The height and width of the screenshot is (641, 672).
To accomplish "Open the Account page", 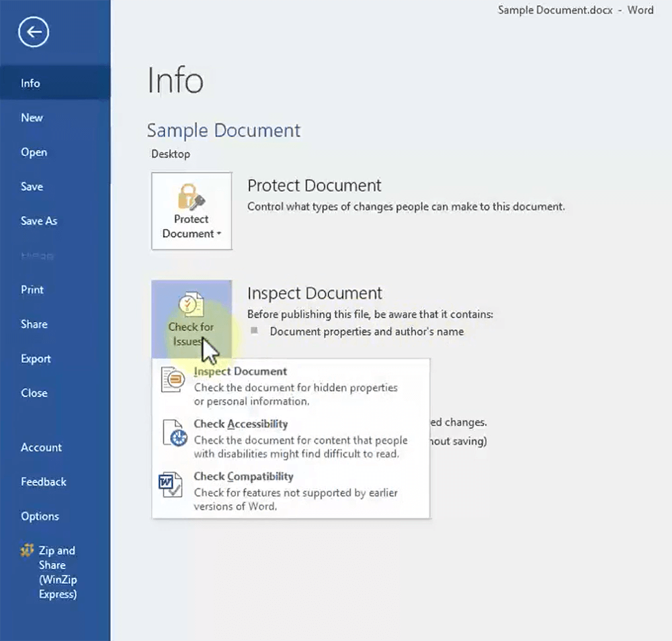I will (x=41, y=447).
